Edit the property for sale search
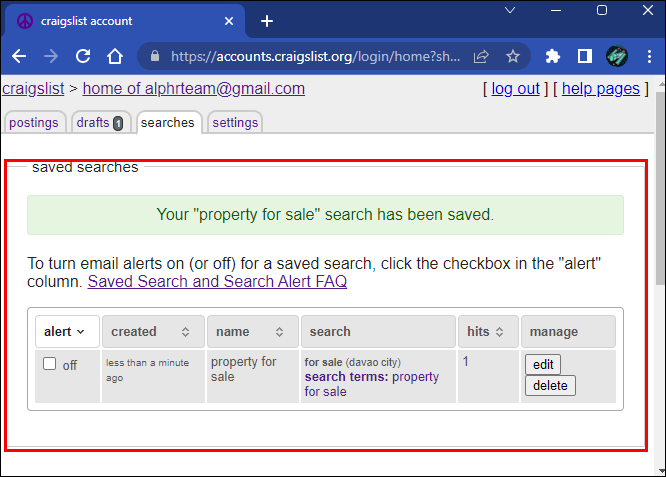This screenshot has width=666, height=477. pos(543,364)
